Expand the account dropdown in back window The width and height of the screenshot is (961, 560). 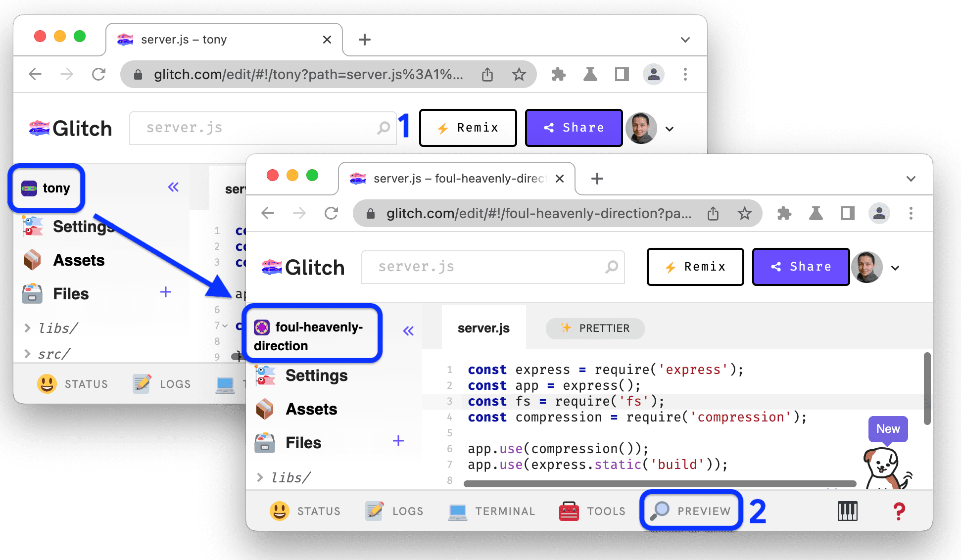(x=670, y=127)
